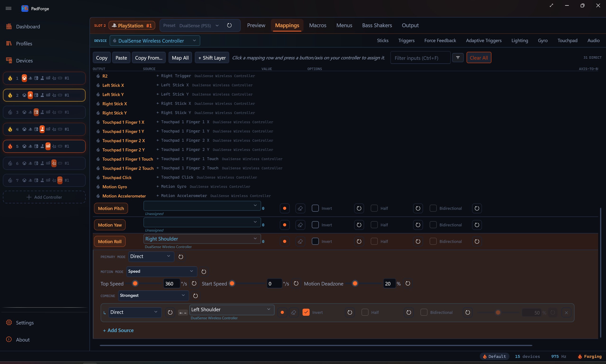The width and height of the screenshot is (606, 364).
Task: Open the Left Shoulder source dropdown
Action: (232, 310)
